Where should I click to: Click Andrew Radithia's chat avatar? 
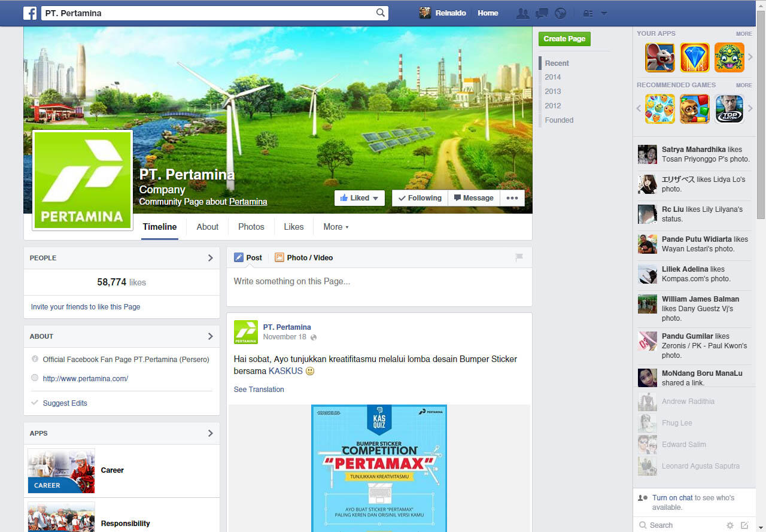(648, 402)
